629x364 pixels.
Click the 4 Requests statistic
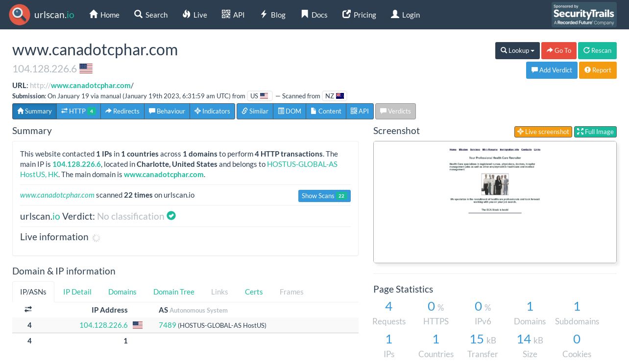[389, 313]
